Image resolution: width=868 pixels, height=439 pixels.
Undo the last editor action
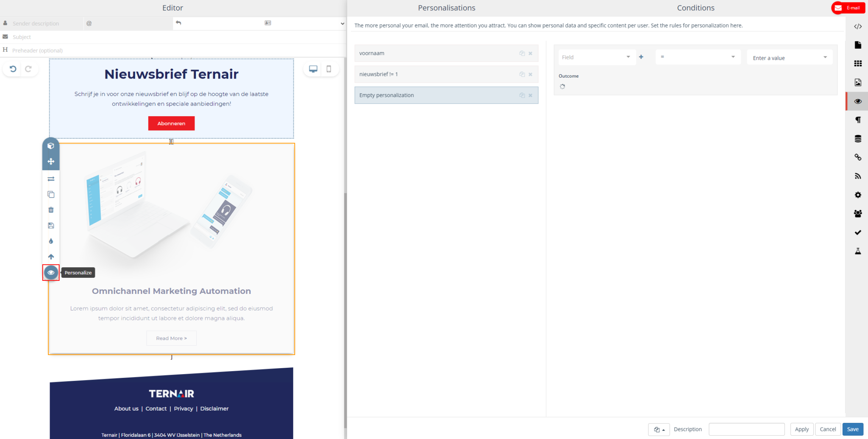tap(13, 69)
